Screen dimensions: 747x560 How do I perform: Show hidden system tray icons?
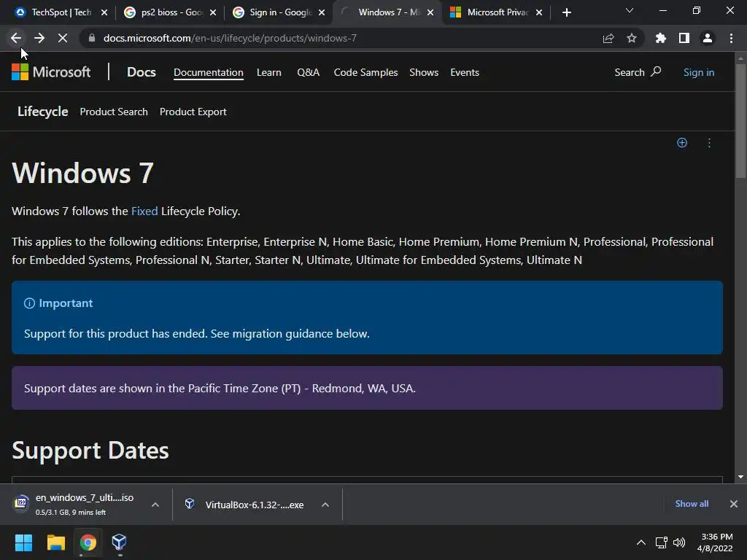click(641, 542)
